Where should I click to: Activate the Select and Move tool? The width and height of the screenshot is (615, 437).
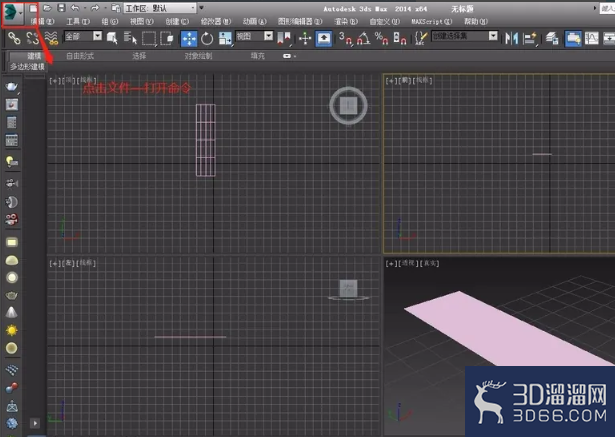click(189, 38)
